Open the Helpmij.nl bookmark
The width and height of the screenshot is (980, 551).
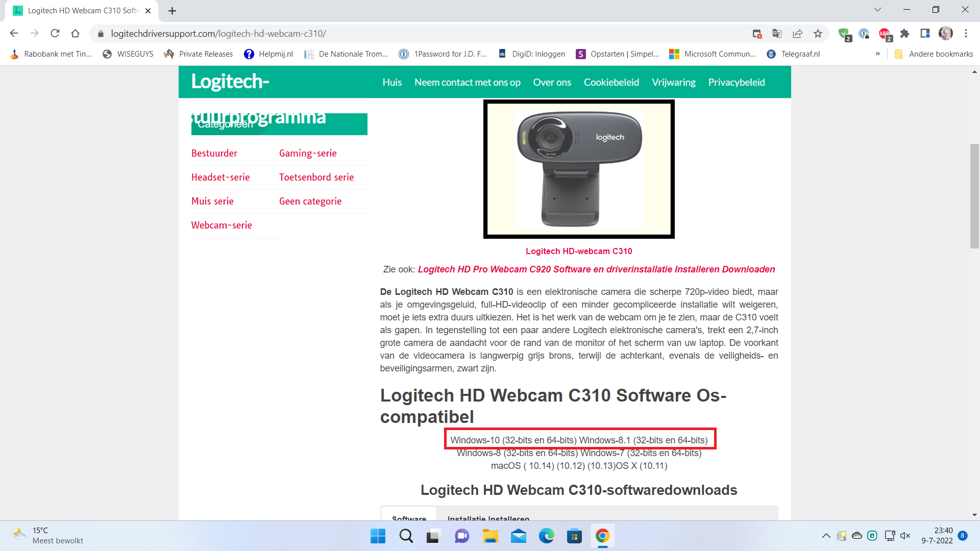268,54
